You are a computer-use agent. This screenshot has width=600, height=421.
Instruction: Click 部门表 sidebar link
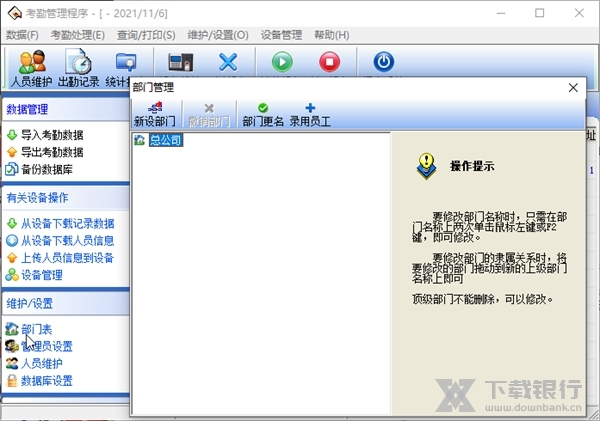[36, 329]
